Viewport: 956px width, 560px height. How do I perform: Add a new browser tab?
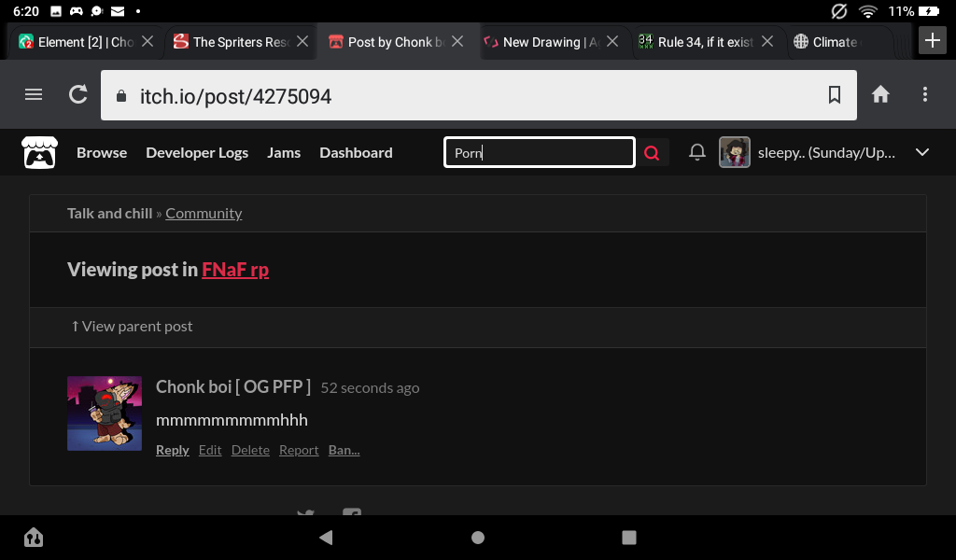pos(933,41)
